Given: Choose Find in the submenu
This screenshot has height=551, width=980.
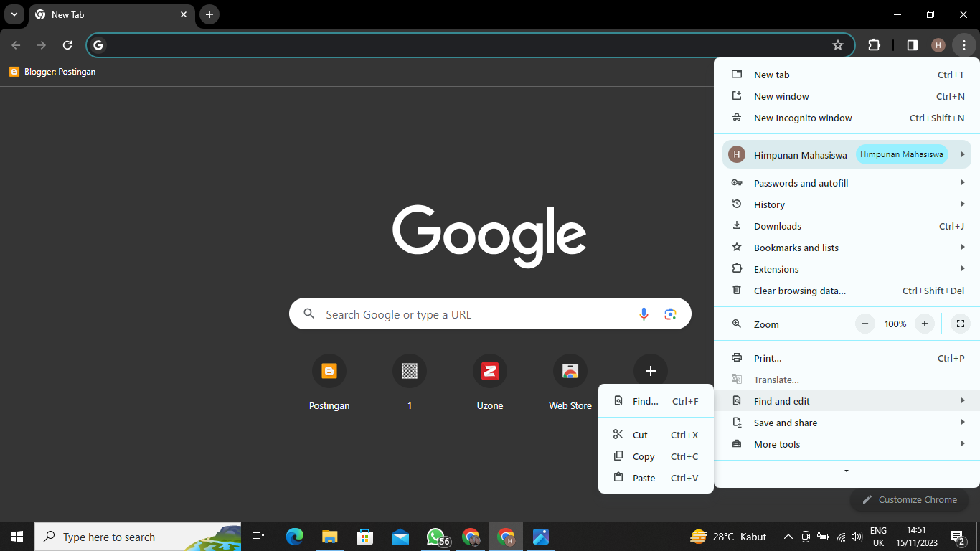Looking at the screenshot, I should [x=656, y=401].
